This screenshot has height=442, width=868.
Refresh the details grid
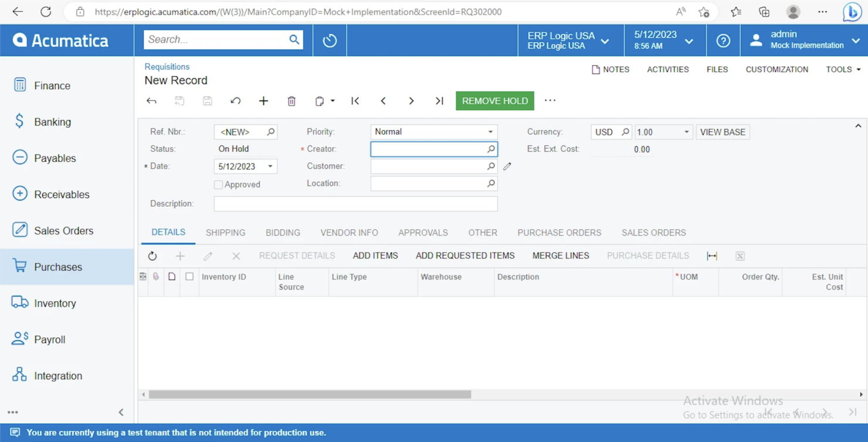[152, 256]
